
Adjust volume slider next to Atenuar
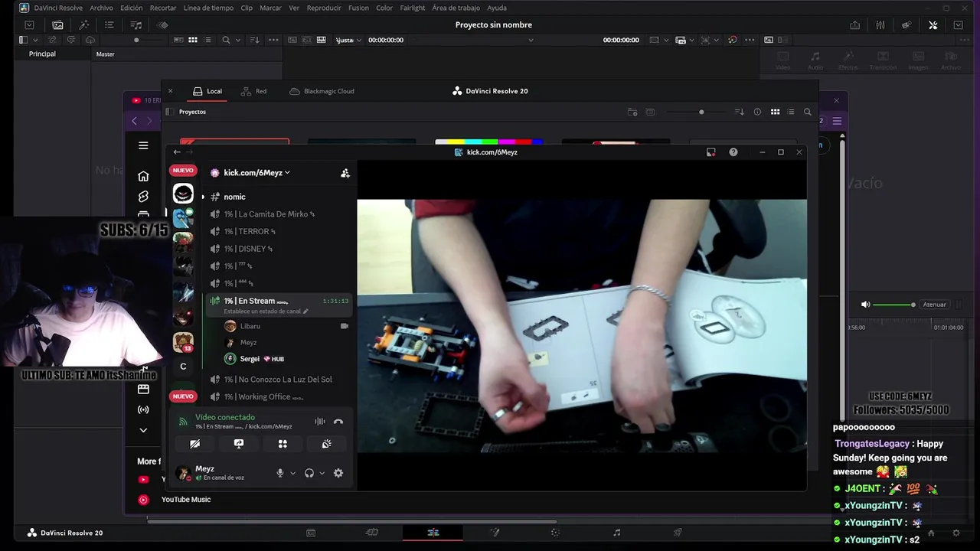coord(893,305)
